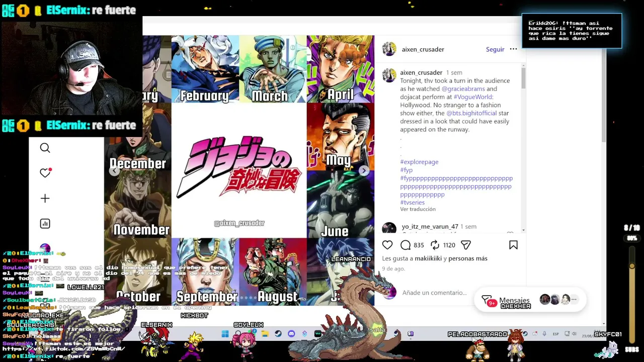The height and width of the screenshot is (362, 644).
Task: Go to next image in carousel
Action: point(364,171)
